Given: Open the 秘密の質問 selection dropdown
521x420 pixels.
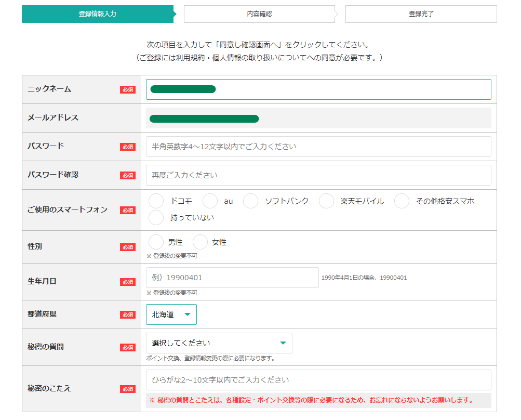Looking at the screenshot, I should point(218,343).
